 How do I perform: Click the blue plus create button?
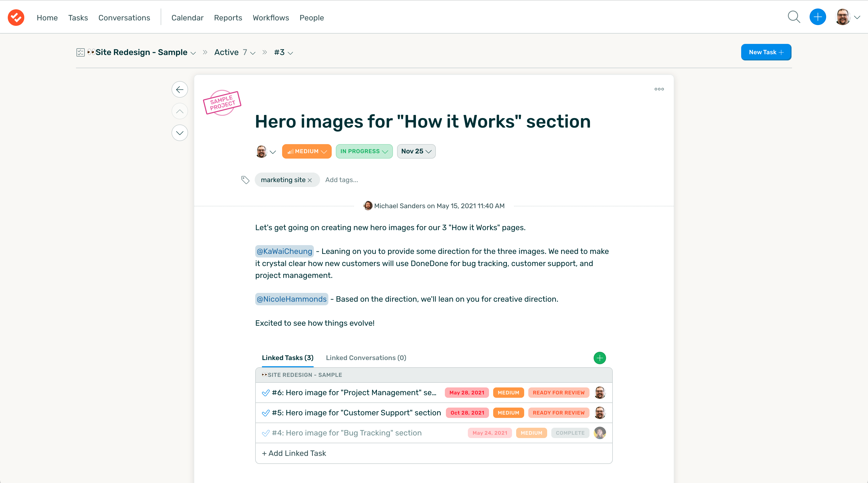pyautogui.click(x=818, y=17)
